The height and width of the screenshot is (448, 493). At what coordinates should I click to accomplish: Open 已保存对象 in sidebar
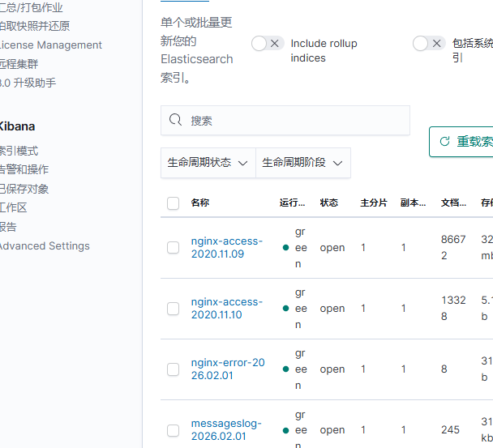point(24,189)
